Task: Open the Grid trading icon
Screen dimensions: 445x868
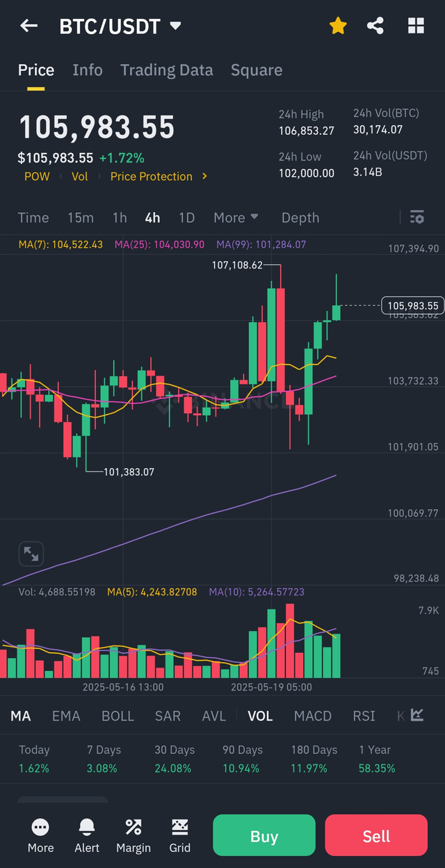Action: pyautogui.click(x=179, y=835)
